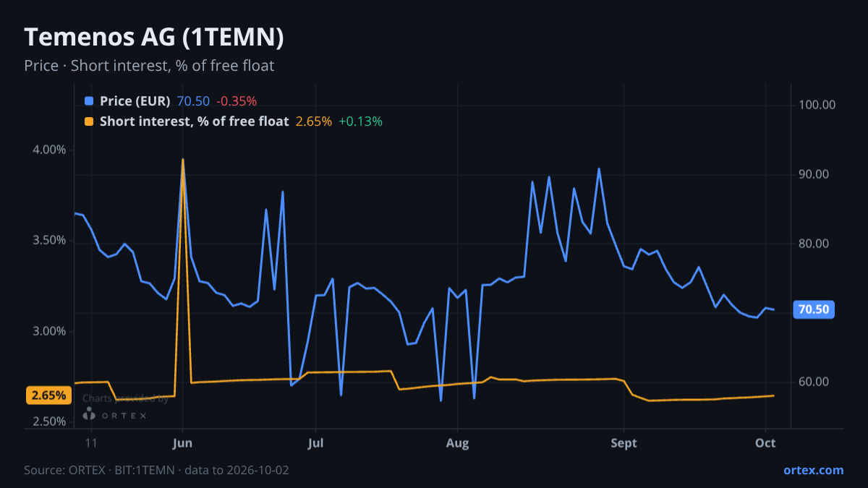The width and height of the screenshot is (868, 488).
Task: Click the Jun label on the date axis
Action: point(183,443)
